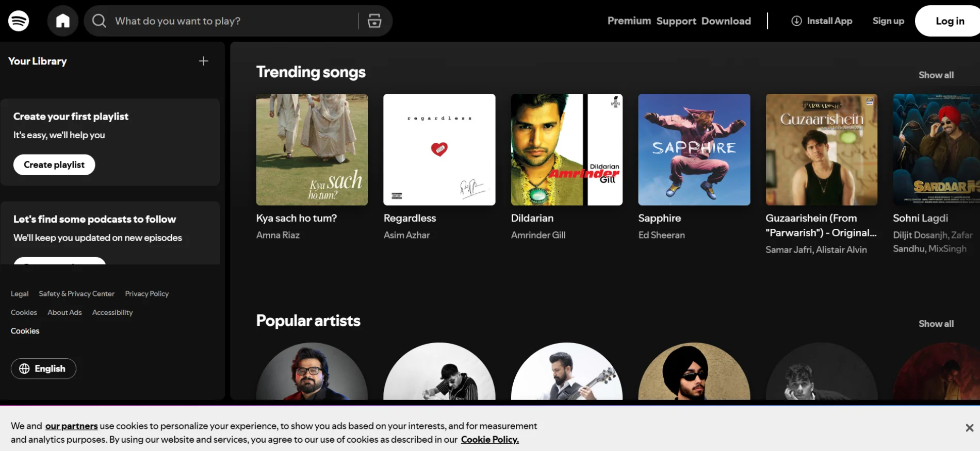
Task: Open the Premium link
Action: (629, 21)
